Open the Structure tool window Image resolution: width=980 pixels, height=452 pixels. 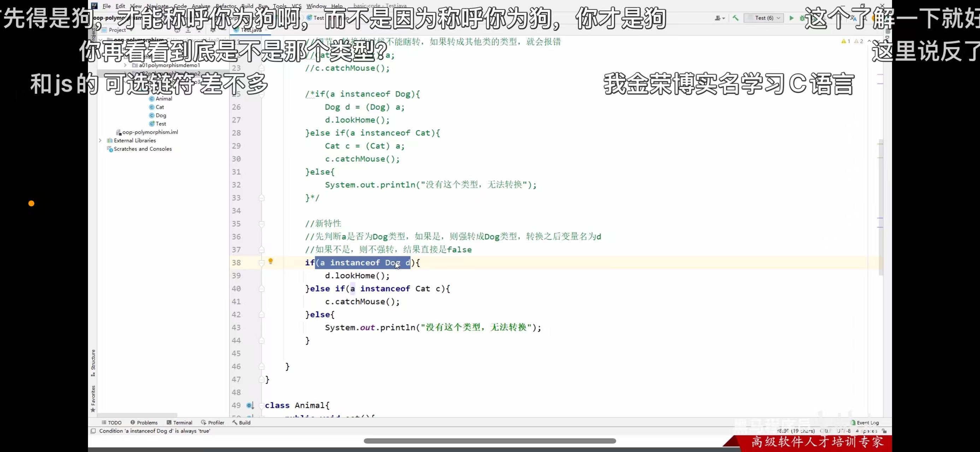pos(93,363)
